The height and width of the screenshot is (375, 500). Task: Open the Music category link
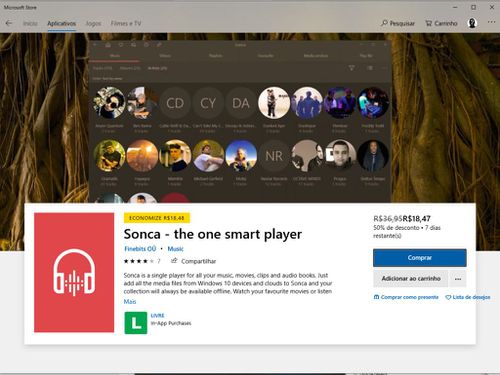(175, 249)
